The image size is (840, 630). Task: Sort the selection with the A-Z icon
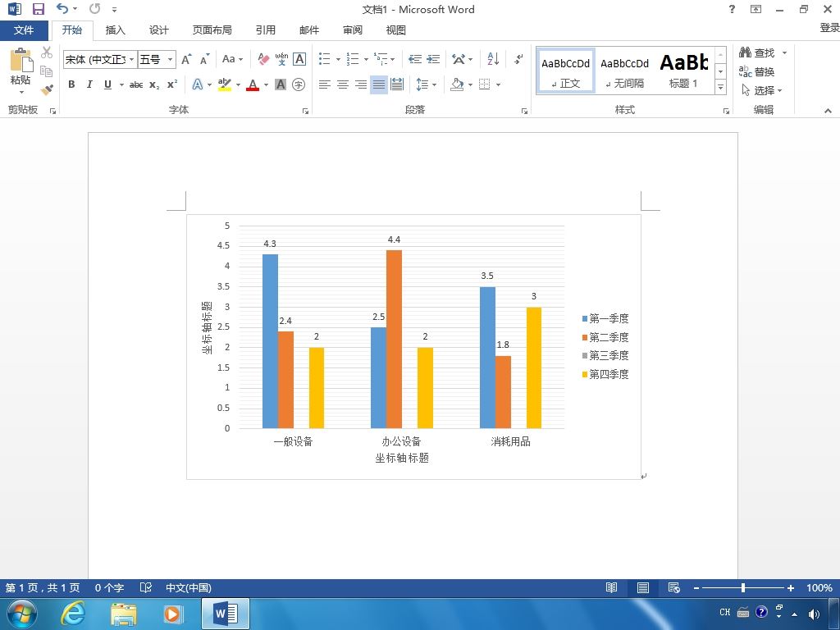tap(493, 59)
